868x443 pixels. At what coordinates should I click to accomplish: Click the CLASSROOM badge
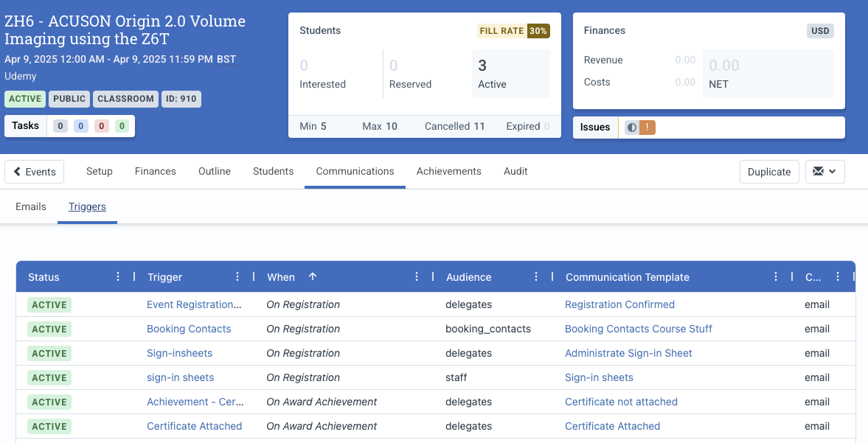point(125,99)
